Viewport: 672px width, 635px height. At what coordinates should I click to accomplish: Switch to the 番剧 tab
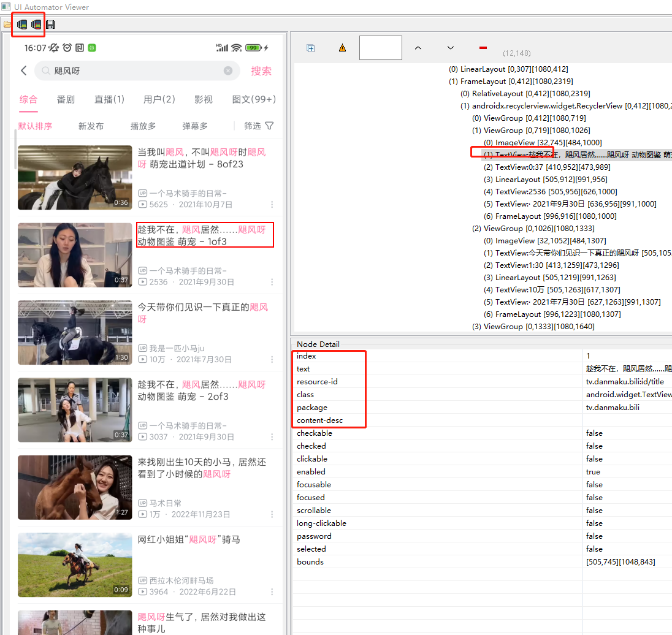coord(66,99)
